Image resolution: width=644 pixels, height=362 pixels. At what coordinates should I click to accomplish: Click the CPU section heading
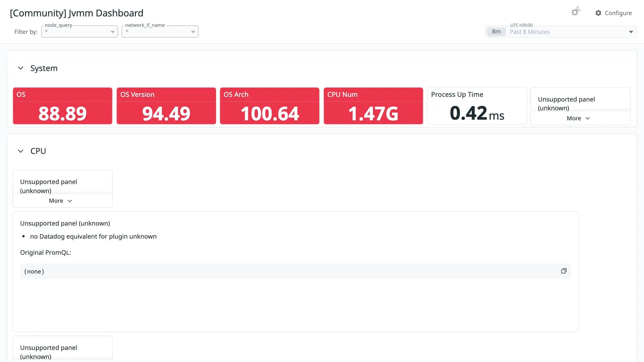(38, 151)
